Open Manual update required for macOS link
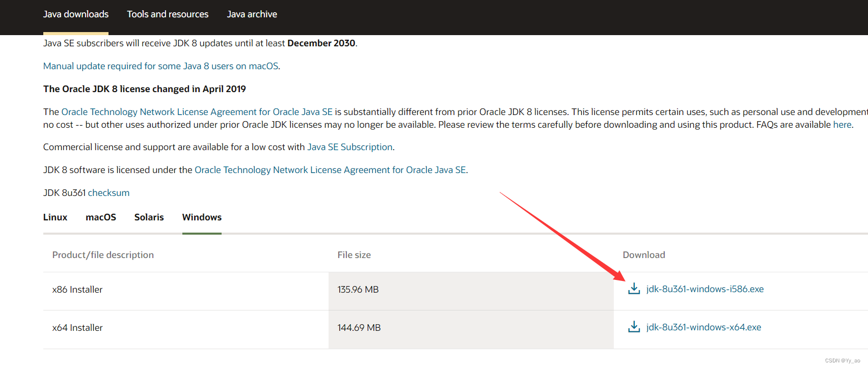 click(x=161, y=66)
